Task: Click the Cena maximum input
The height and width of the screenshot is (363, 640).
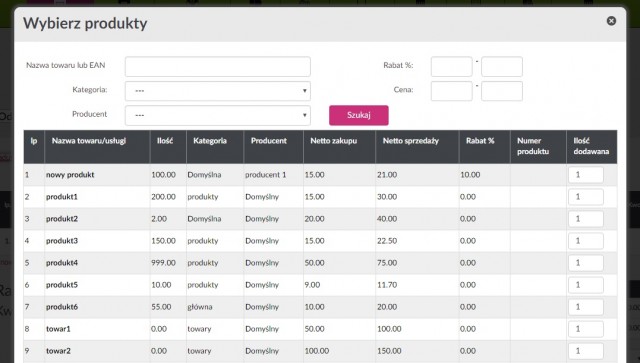Action: [502, 91]
